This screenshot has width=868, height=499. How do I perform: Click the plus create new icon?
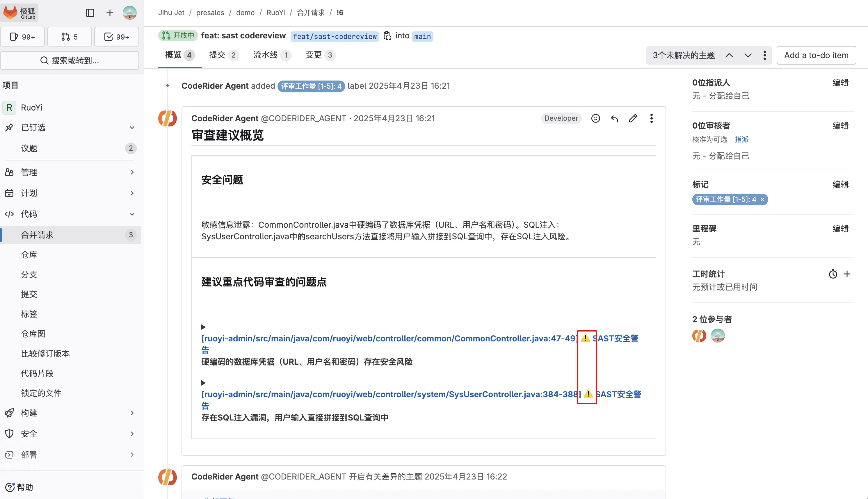pos(110,13)
